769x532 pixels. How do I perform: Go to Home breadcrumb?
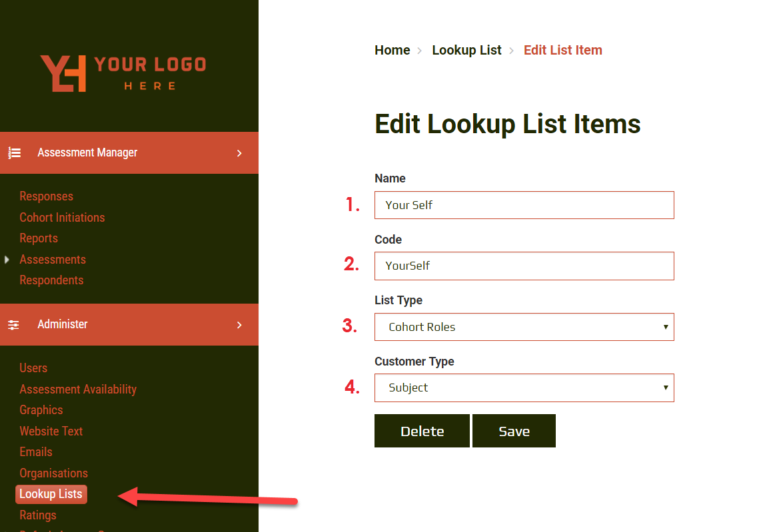(x=392, y=50)
